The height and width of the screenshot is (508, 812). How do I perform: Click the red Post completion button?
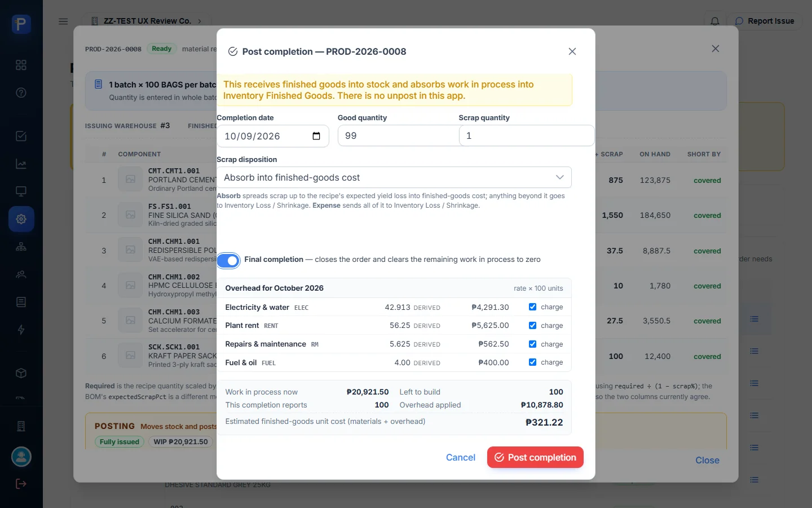[x=535, y=457]
